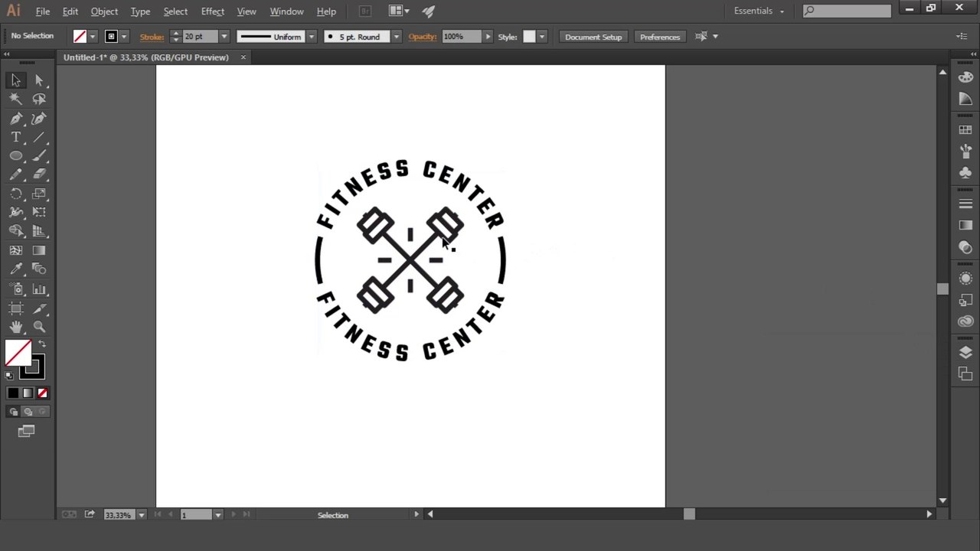Set paint mode to Gradient
Viewport: 980px width, 551px height.
point(28,393)
